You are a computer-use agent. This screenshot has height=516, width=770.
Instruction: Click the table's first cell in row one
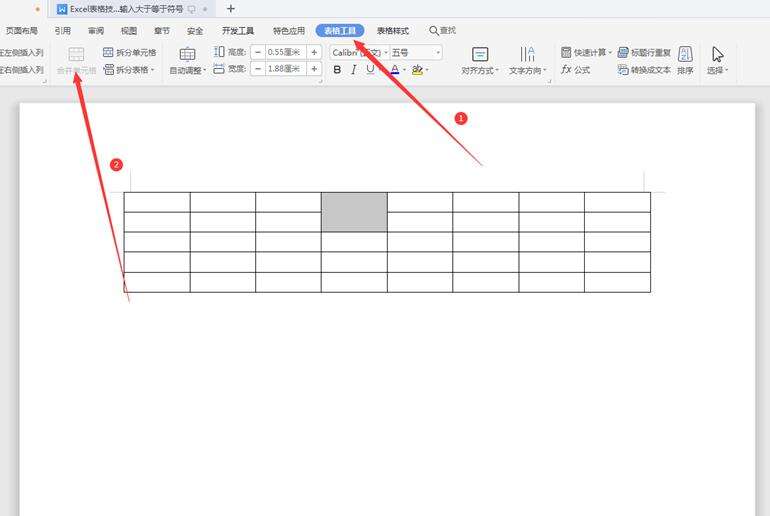coord(157,202)
